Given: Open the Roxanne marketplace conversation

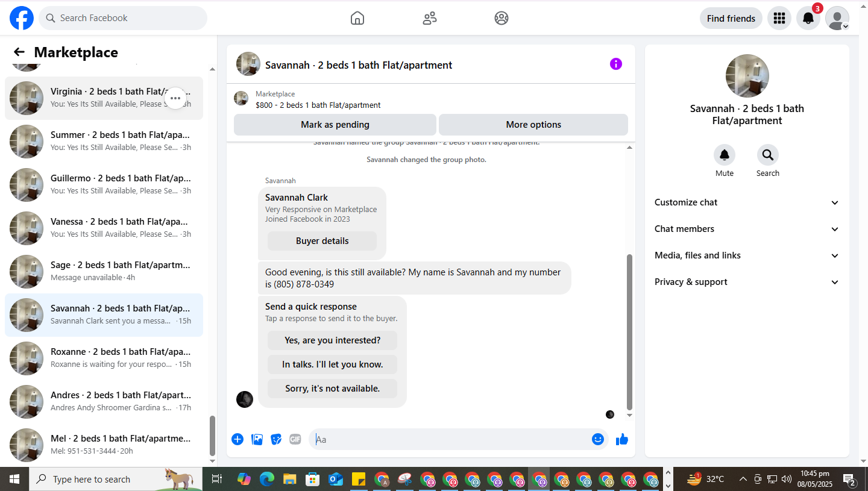Looking at the screenshot, I should [104, 358].
